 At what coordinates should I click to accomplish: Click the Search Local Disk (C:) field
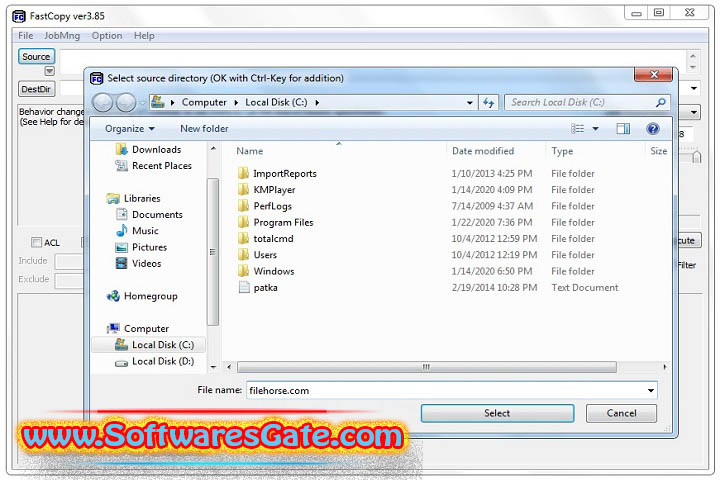[x=587, y=102]
